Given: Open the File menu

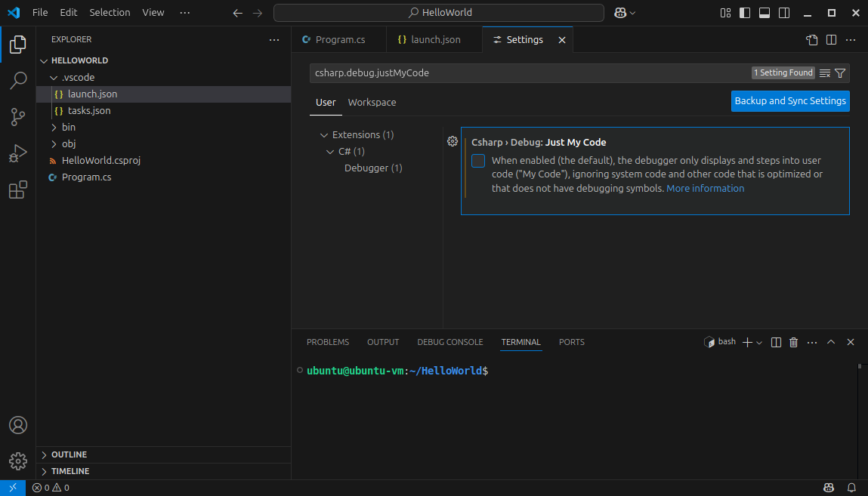Looking at the screenshot, I should (x=40, y=12).
